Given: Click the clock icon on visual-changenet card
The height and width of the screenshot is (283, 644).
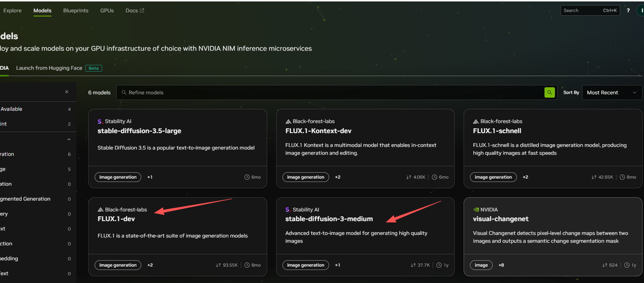Looking at the screenshot, I should (x=627, y=265).
